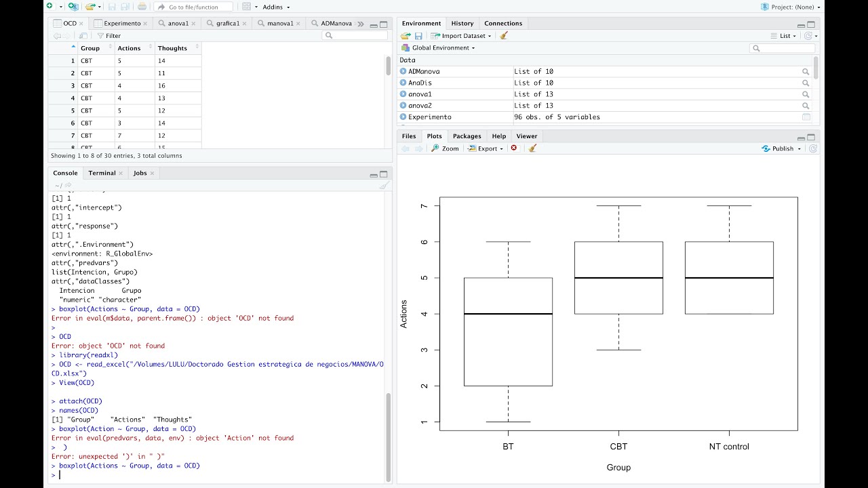
Task: Click the Print icon in main toolbar
Action: [142, 7]
